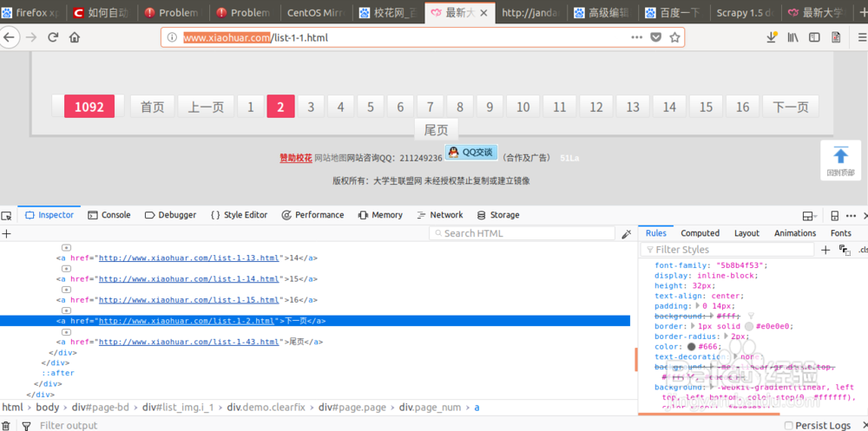Go to page 3 in pagination
868x431 pixels.
tap(311, 107)
